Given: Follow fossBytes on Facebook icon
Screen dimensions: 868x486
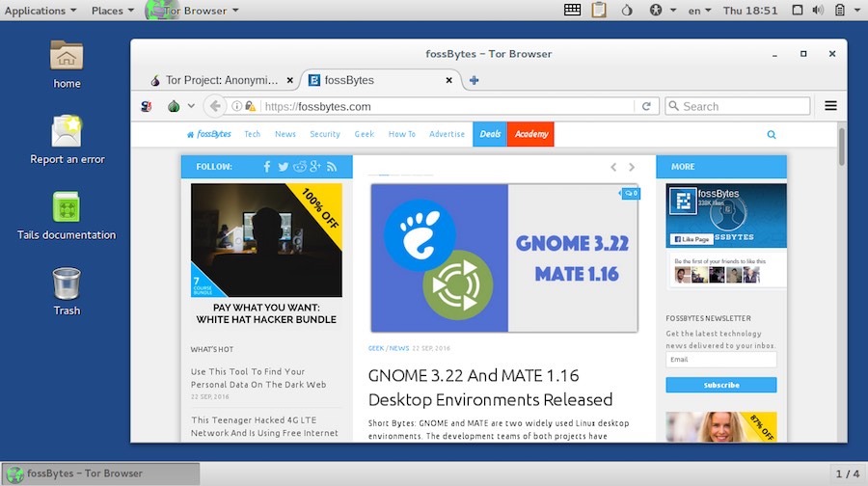Looking at the screenshot, I should 267,167.
